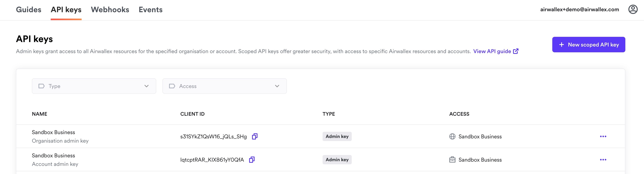Select the Admin key badge on the first row
The image size is (644, 174).
coord(337,136)
